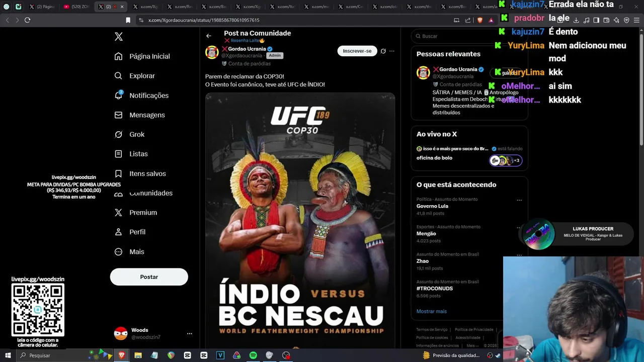Open Resenha Laite community link

[245, 40]
